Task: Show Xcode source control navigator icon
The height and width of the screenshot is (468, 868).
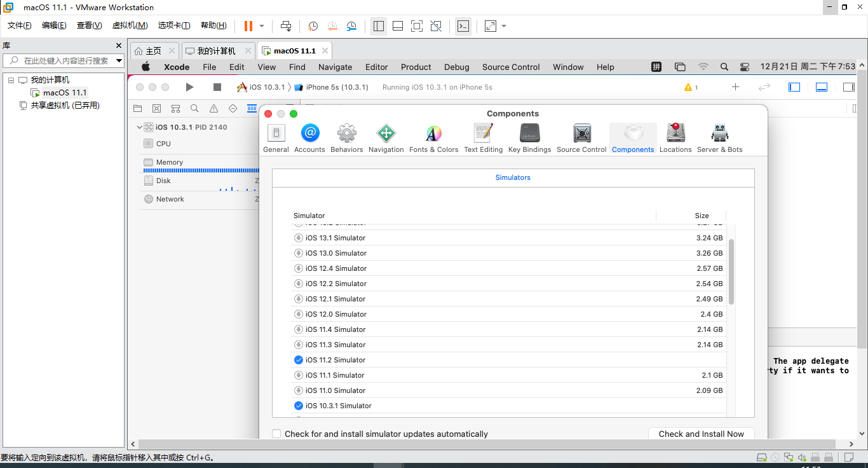Action: [157, 109]
